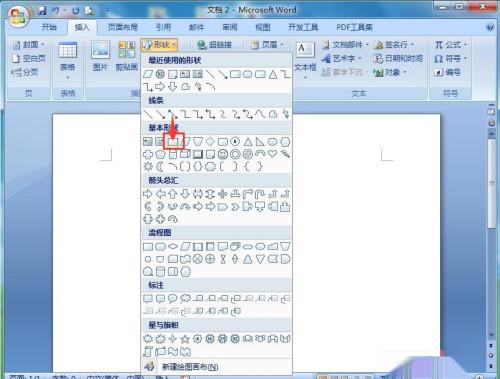Open 公式 equation dropdown

451,45
